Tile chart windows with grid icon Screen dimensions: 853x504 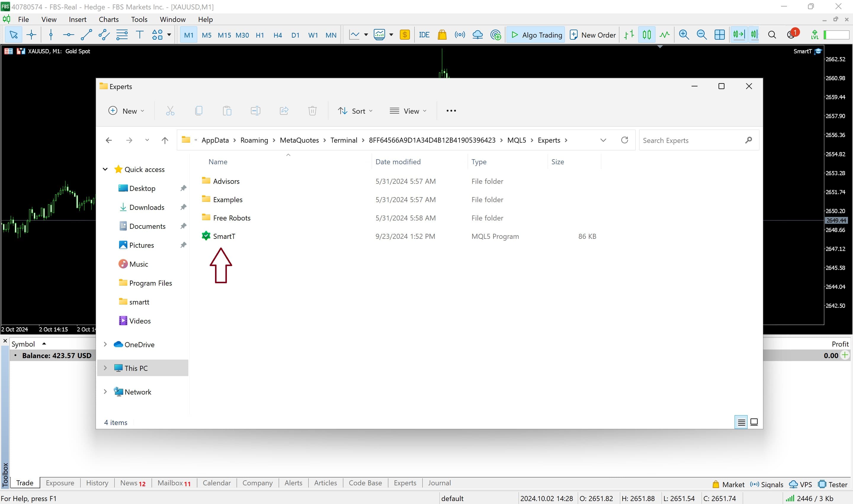[719, 35]
